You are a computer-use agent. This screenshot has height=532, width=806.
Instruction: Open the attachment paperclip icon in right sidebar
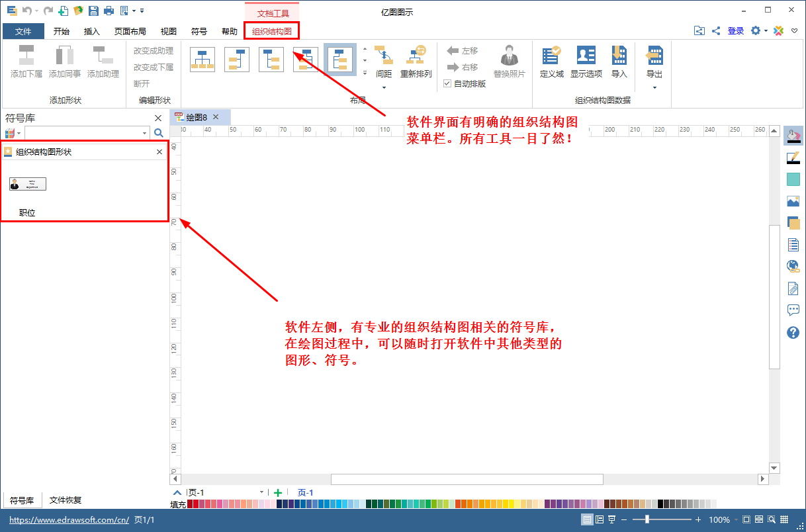coord(793,288)
